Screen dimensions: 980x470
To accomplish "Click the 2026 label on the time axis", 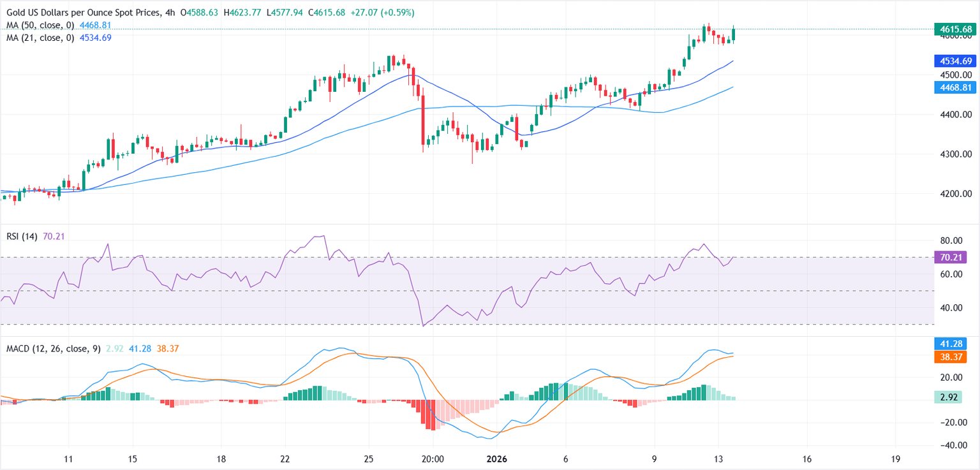I will click(x=495, y=459).
